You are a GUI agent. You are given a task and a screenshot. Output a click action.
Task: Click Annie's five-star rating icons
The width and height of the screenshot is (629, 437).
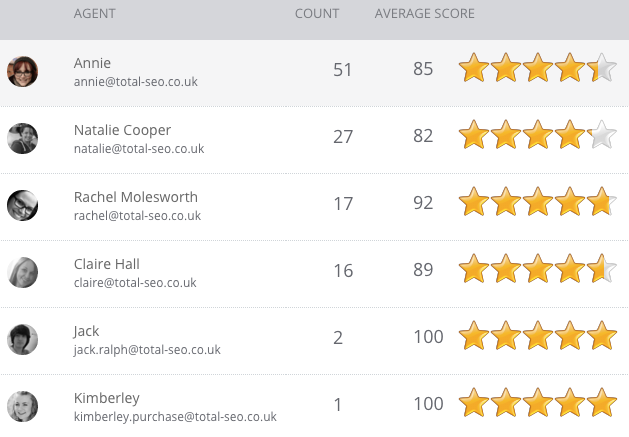pyautogui.click(x=537, y=69)
